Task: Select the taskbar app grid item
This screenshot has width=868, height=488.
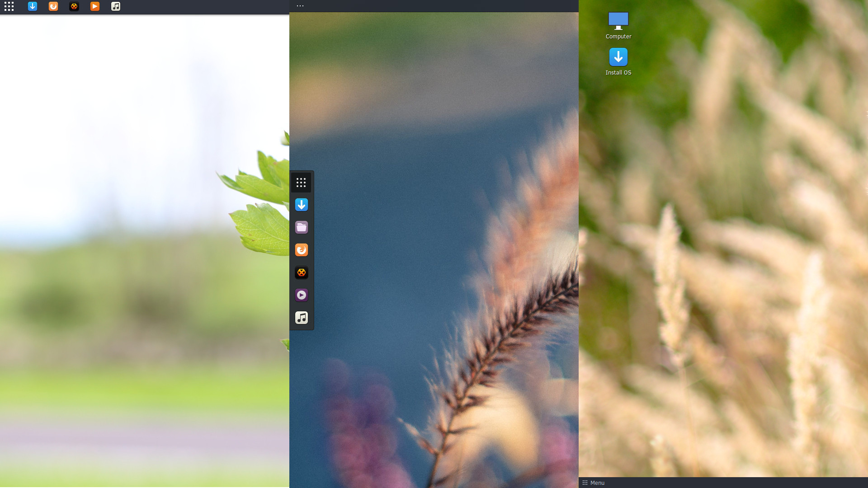Action: click(9, 6)
